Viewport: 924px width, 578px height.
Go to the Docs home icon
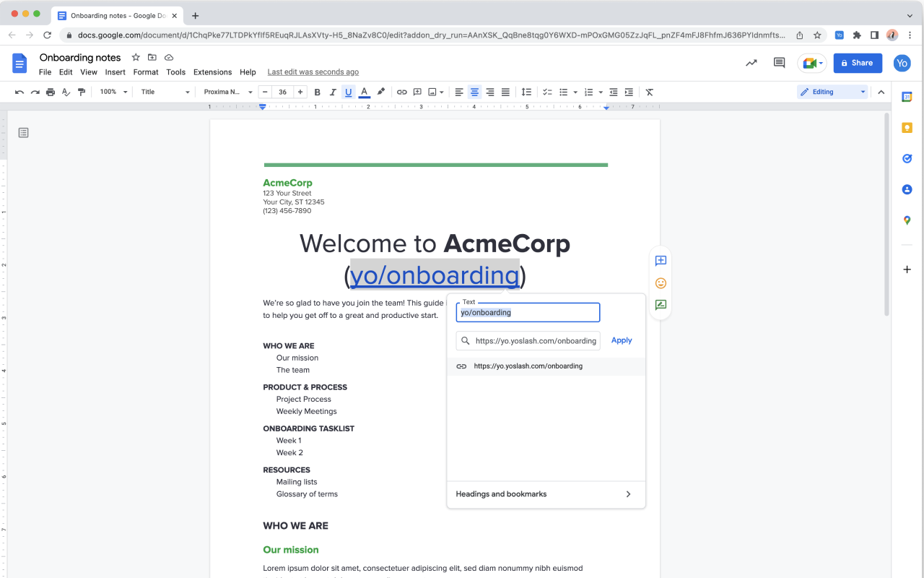tap(19, 64)
